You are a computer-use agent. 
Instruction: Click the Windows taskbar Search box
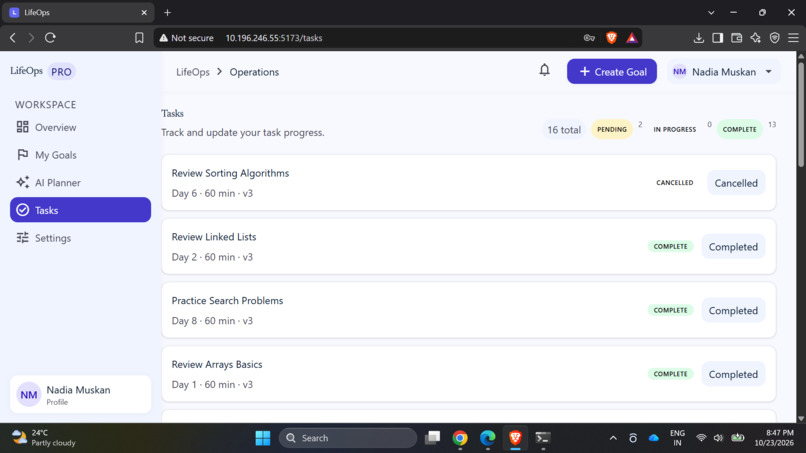click(x=347, y=438)
